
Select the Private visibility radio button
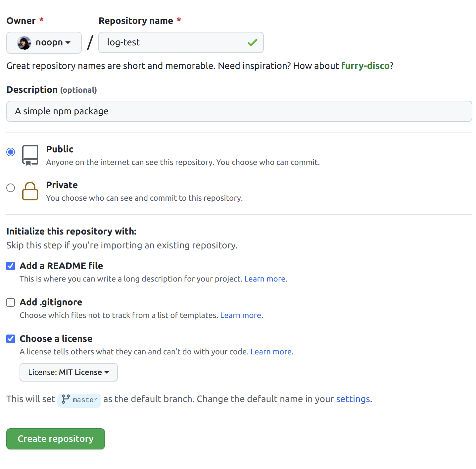coord(11,188)
